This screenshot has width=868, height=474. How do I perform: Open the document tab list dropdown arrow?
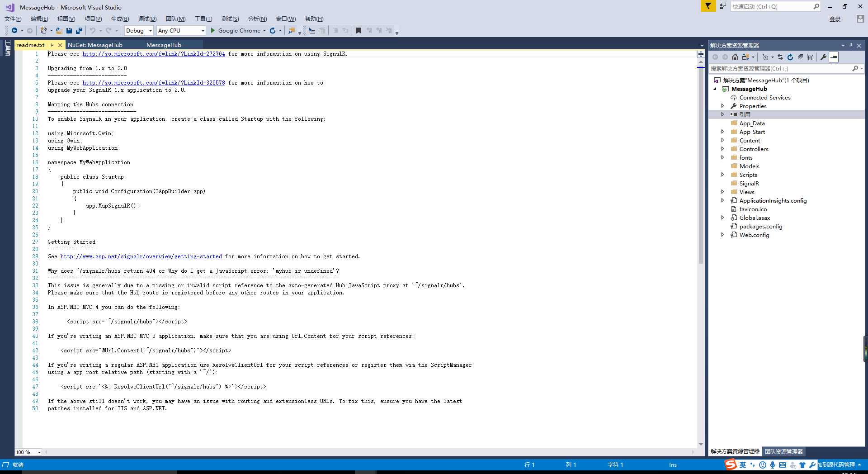702,45
